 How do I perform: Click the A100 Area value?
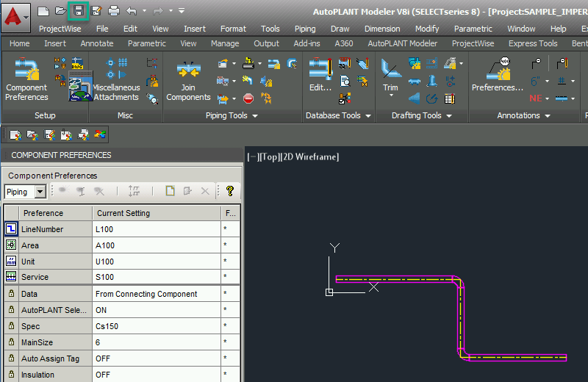pyautogui.click(x=157, y=245)
